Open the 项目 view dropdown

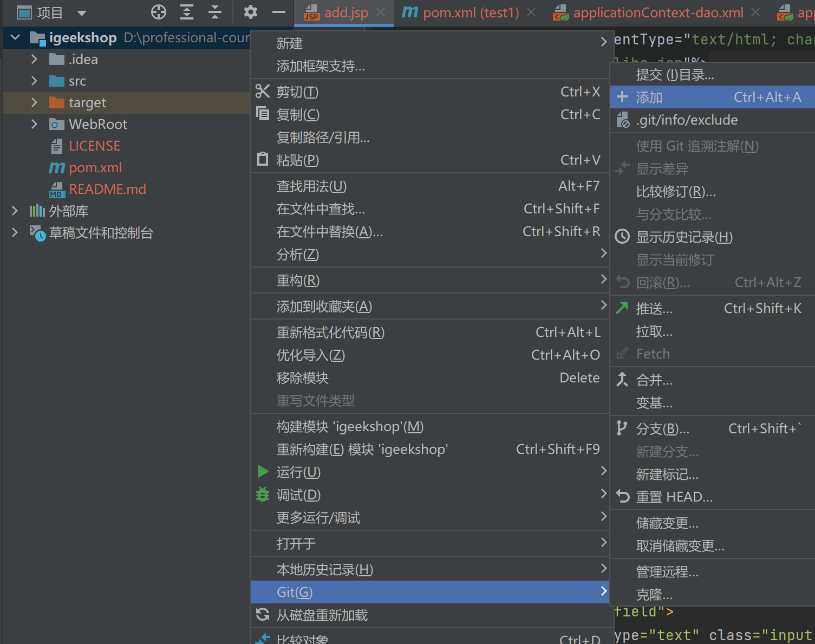[80, 12]
